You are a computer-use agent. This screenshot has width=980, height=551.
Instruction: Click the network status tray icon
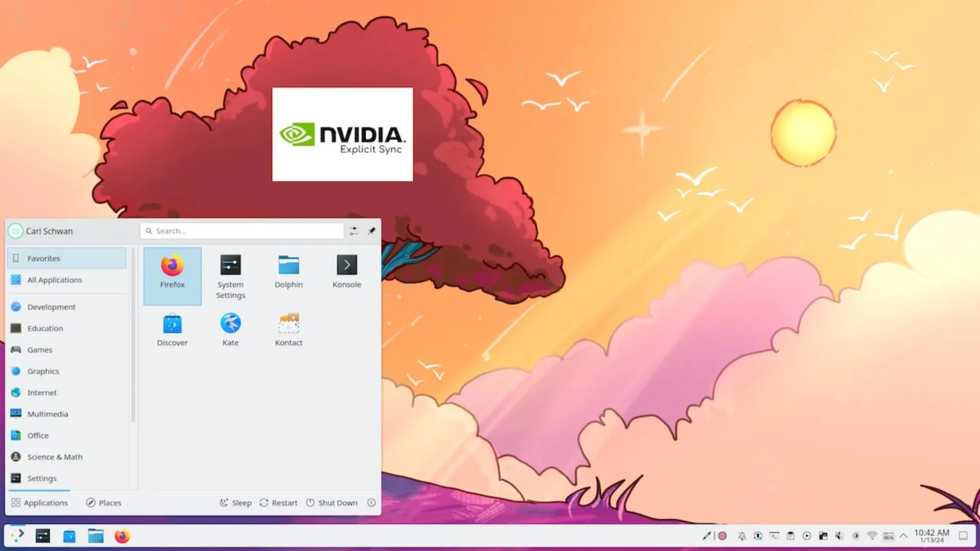[872, 536]
